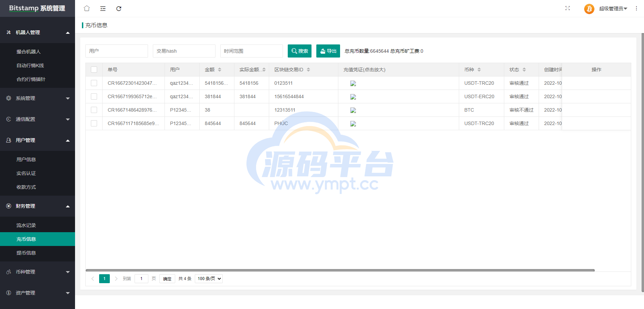Image resolution: width=644 pixels, height=309 pixels.
Task: Open 撮合机器人 menu item
Action: (x=38, y=52)
